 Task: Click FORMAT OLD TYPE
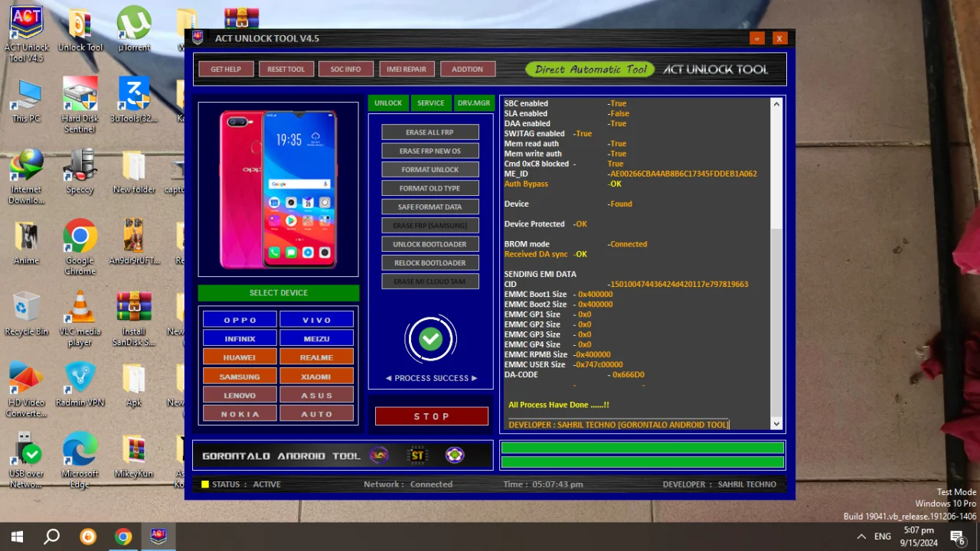[x=430, y=188]
